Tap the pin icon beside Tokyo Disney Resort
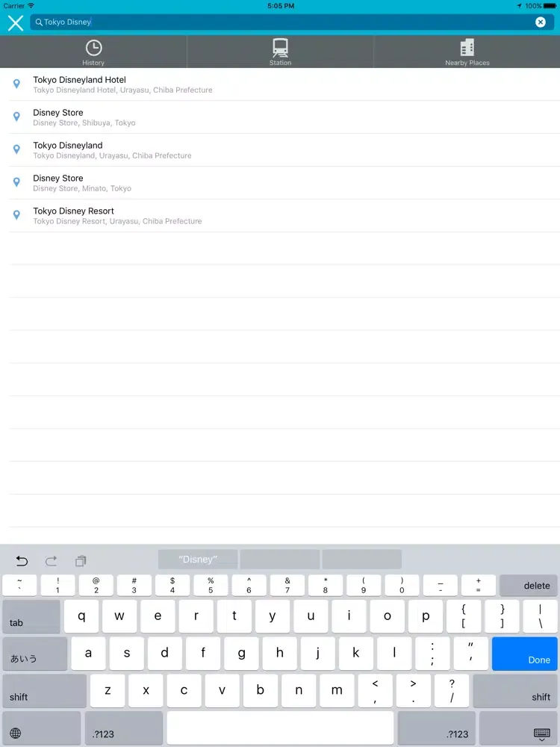Image resolution: width=560 pixels, height=747 pixels. pyautogui.click(x=16, y=215)
